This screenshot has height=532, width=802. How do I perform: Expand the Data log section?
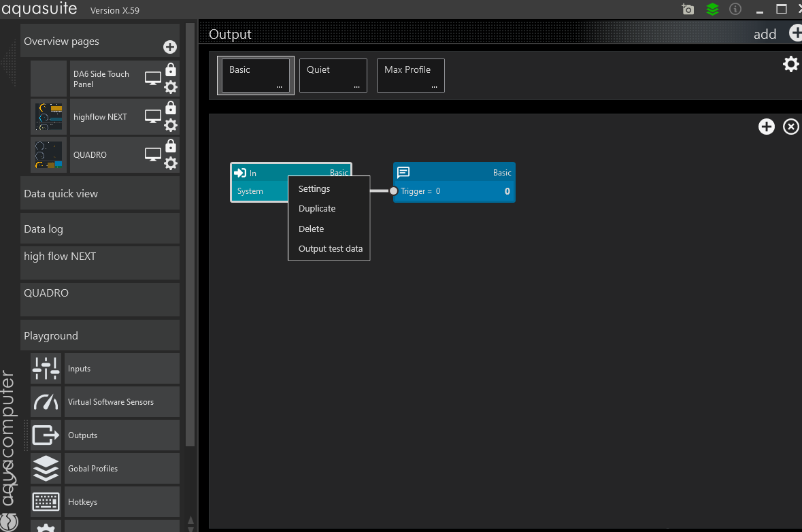pos(100,229)
